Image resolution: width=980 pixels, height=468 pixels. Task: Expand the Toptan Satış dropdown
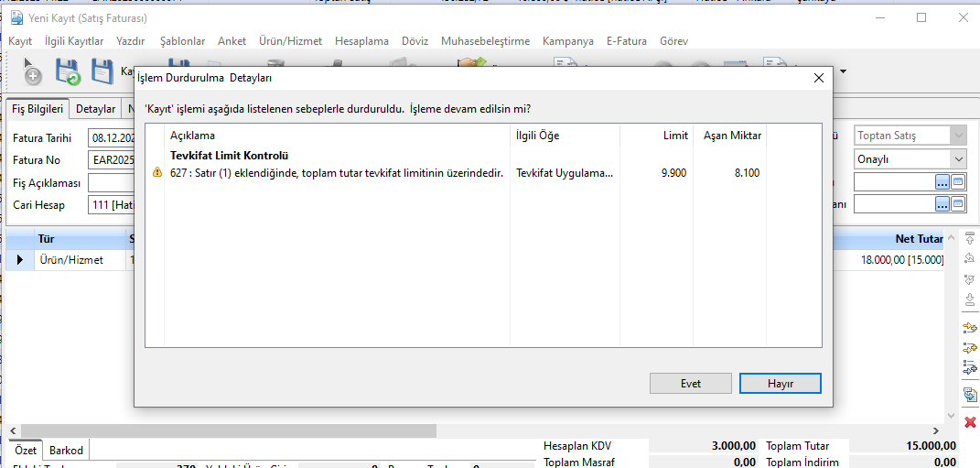[x=958, y=136]
